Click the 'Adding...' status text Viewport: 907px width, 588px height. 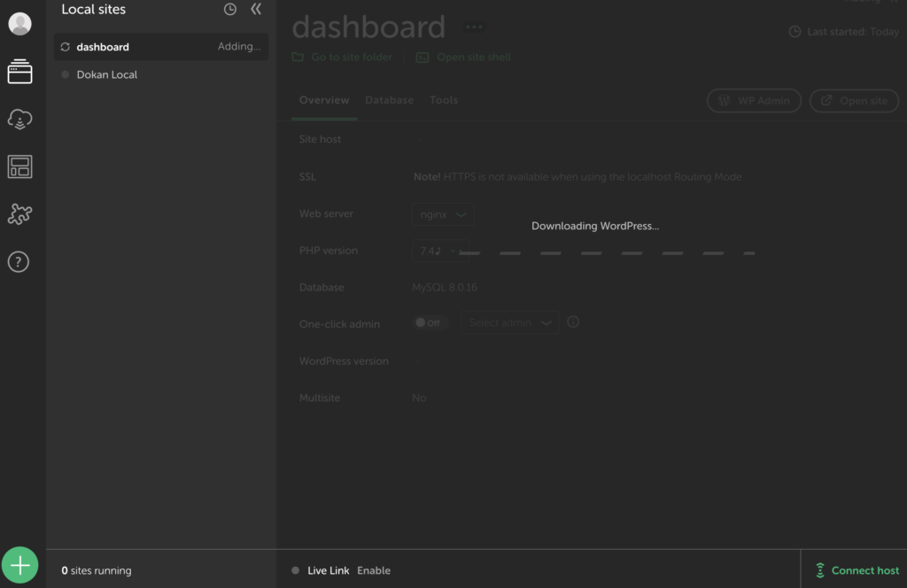[239, 47]
